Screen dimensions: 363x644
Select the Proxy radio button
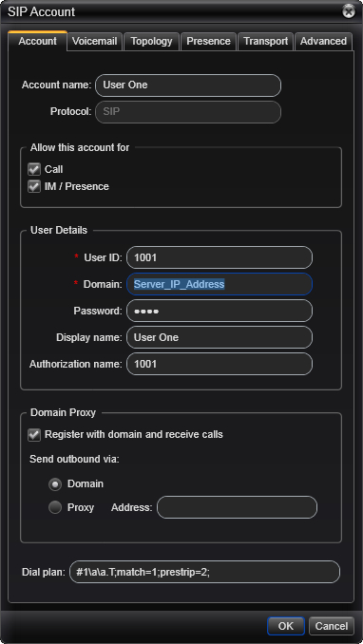[x=55, y=507]
